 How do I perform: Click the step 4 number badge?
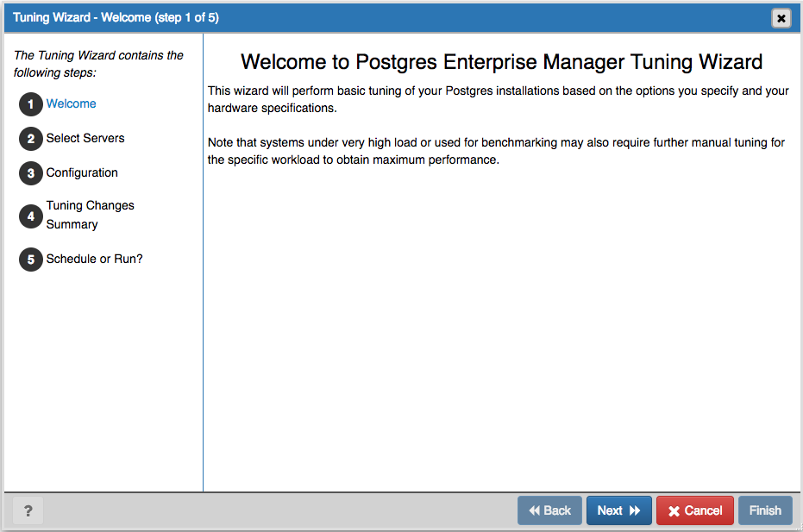[x=31, y=216]
